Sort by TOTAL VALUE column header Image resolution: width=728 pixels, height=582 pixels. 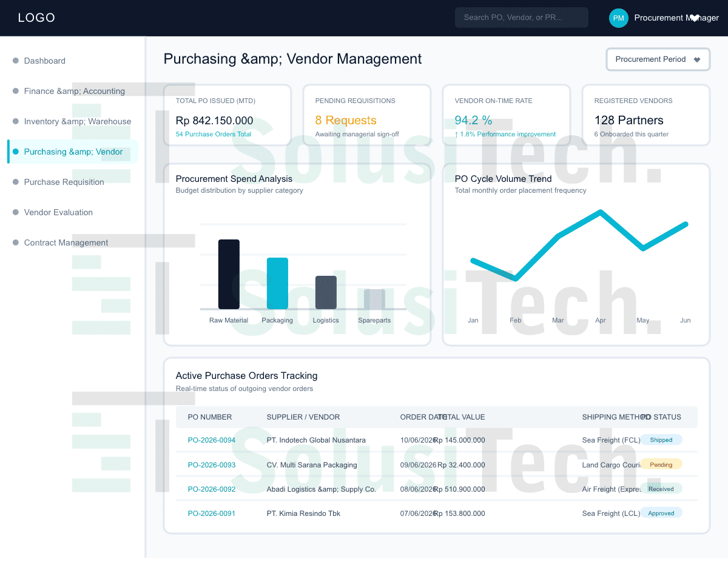(461, 417)
